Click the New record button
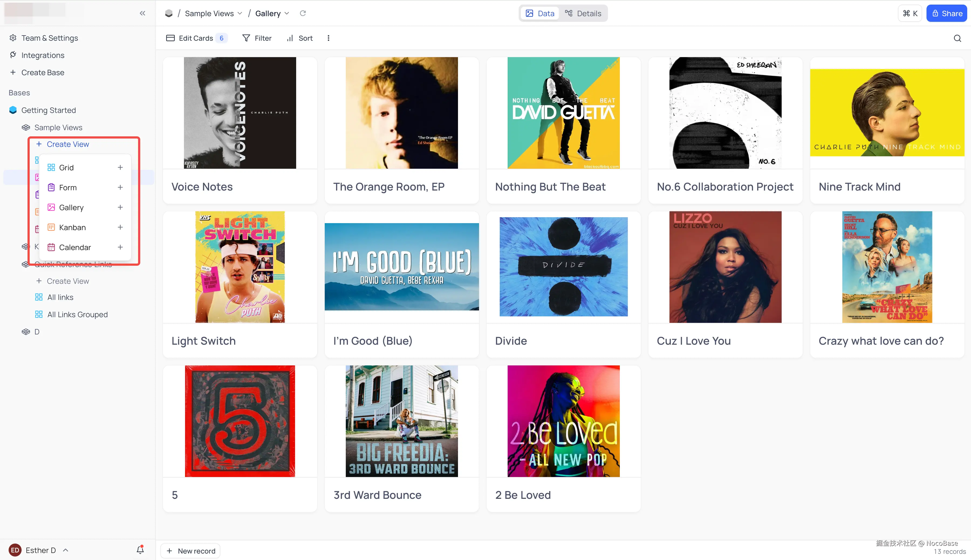 tap(190, 551)
